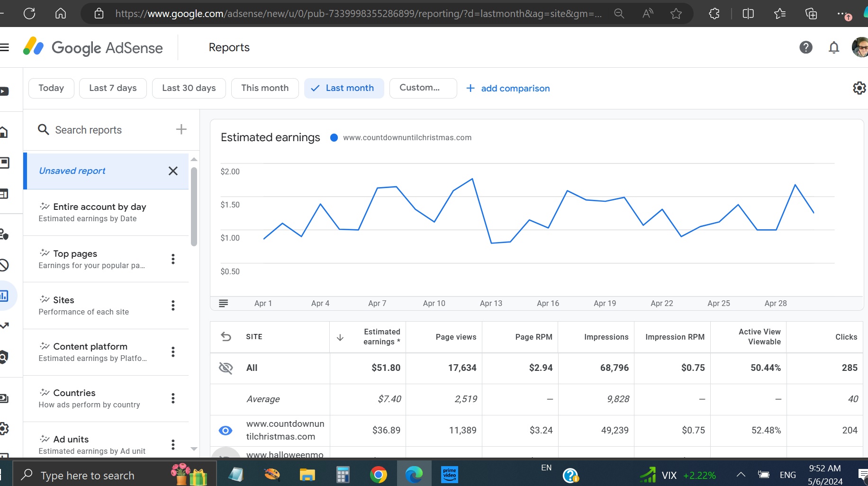
Task: Open AdSense main menu hamburger
Action: coord(5,47)
